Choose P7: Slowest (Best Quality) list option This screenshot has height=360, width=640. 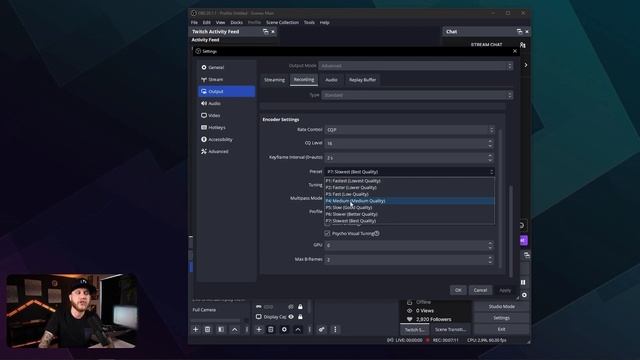click(x=409, y=221)
